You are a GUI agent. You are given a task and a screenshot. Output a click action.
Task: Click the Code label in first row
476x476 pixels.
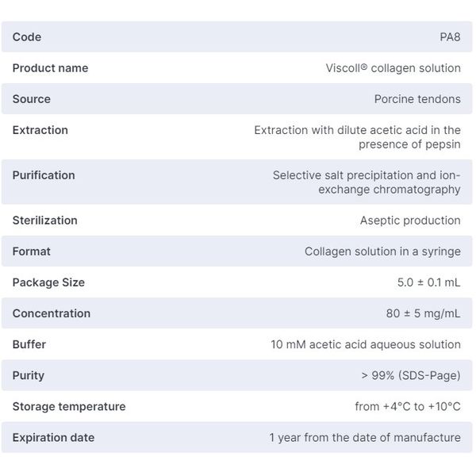point(27,37)
